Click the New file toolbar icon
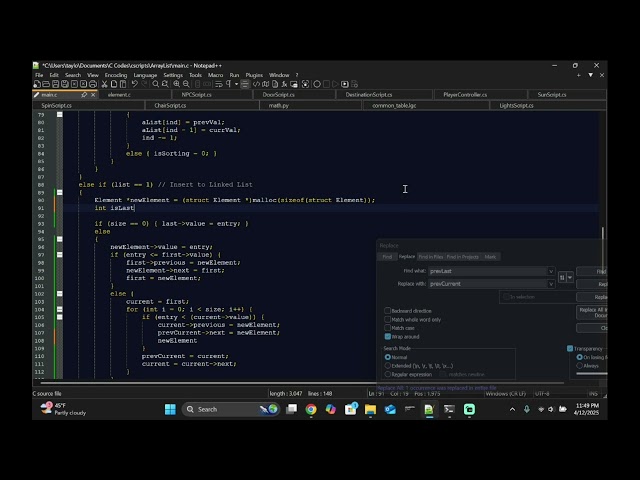Screen dimensions: 640x480 (37, 84)
